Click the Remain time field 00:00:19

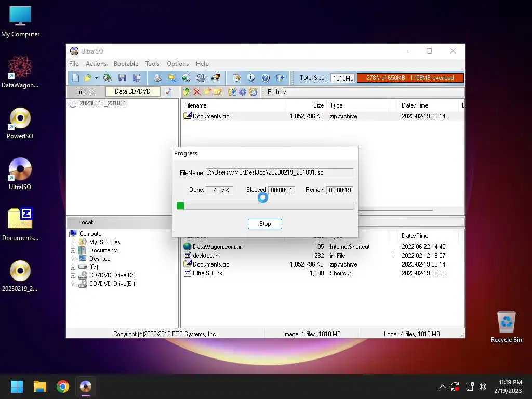point(340,190)
